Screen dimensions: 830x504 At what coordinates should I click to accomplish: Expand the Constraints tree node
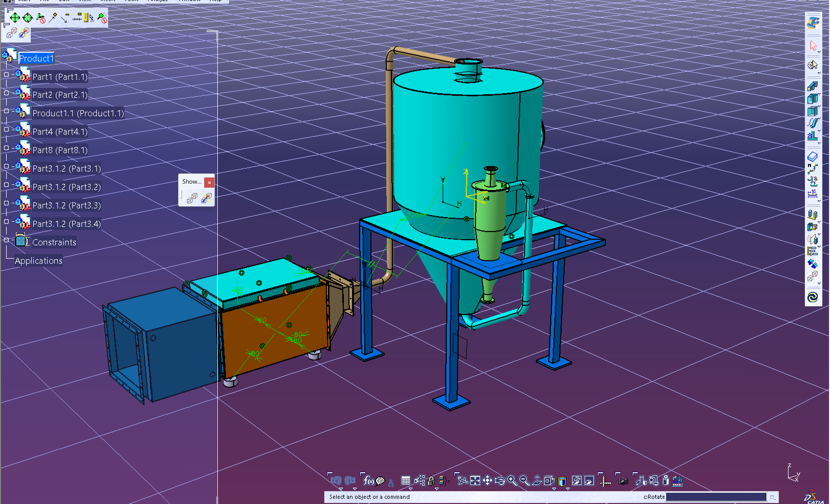[6, 240]
